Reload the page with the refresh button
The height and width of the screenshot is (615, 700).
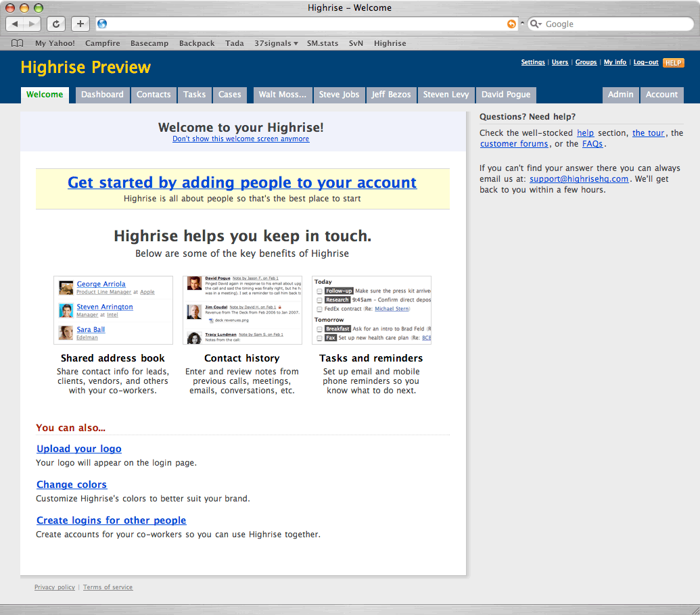[56, 24]
